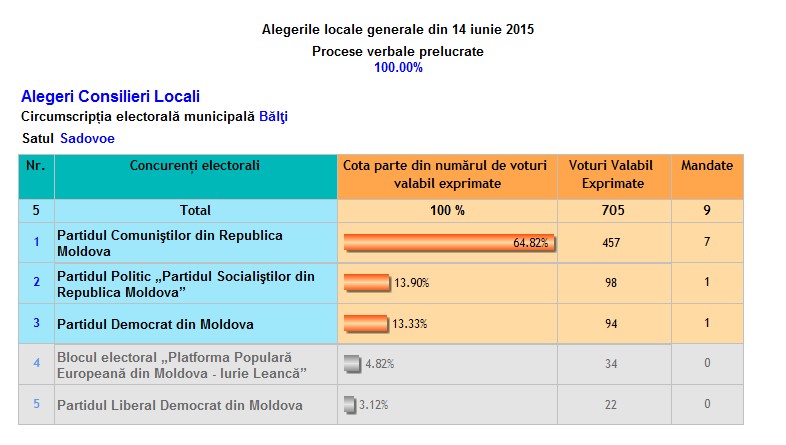Click Partidul Comuniştilor din Republica Moldova name
The height and width of the screenshot is (445, 786).
pyautogui.click(x=169, y=243)
